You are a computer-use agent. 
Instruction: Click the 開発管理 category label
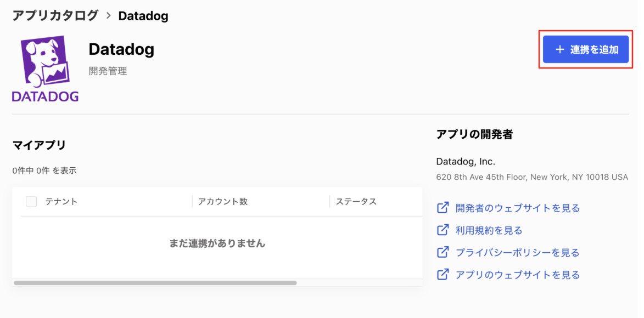coord(108,71)
